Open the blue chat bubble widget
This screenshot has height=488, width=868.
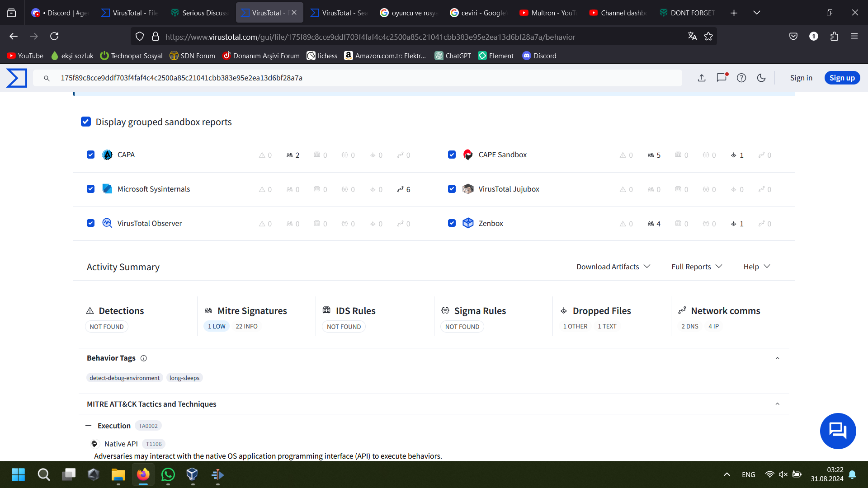click(838, 431)
